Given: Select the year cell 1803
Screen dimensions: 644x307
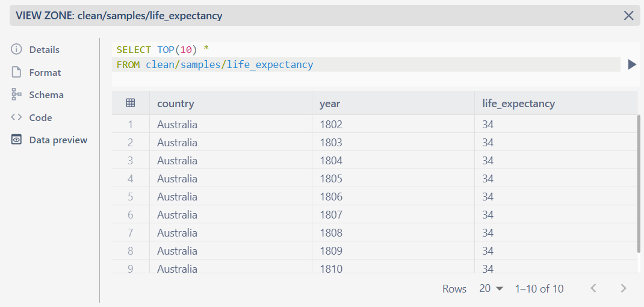Looking at the screenshot, I should pos(393,143).
